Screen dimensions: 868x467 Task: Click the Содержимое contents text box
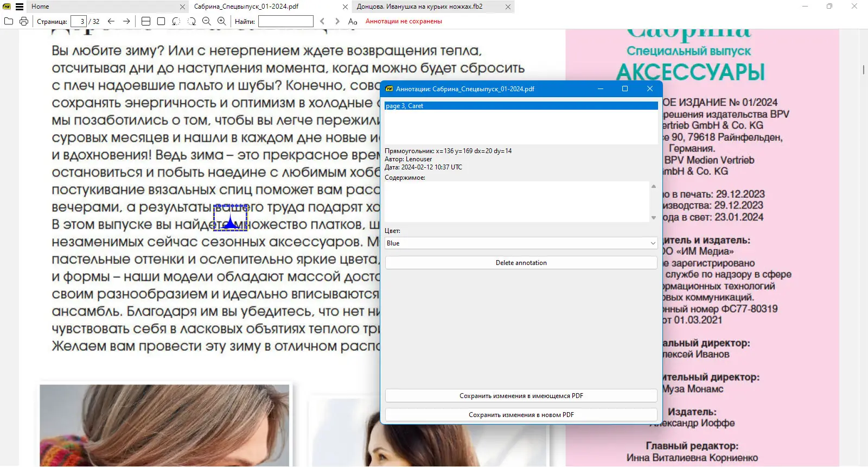coord(516,201)
